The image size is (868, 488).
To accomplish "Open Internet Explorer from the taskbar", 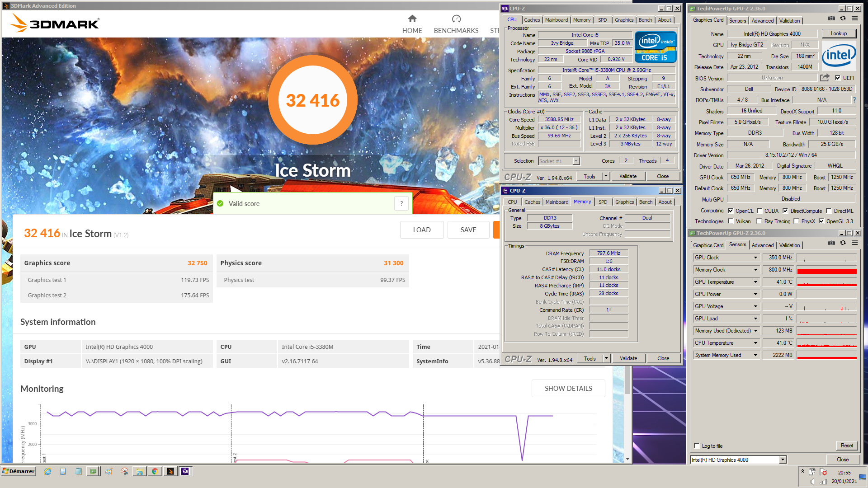I will [x=47, y=471].
